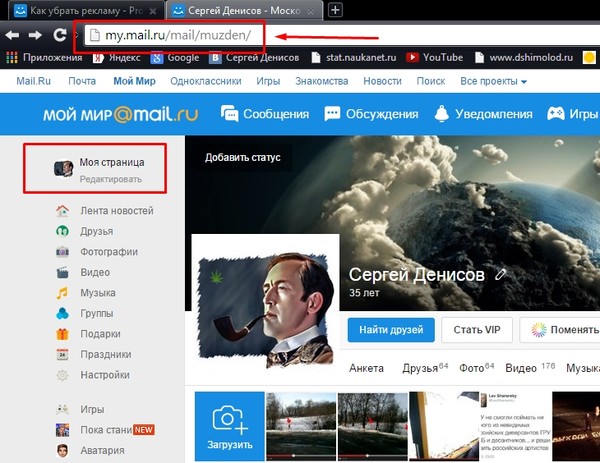Open Игры in the left sidebar
Screen dimensions: 600x463
coord(80,409)
